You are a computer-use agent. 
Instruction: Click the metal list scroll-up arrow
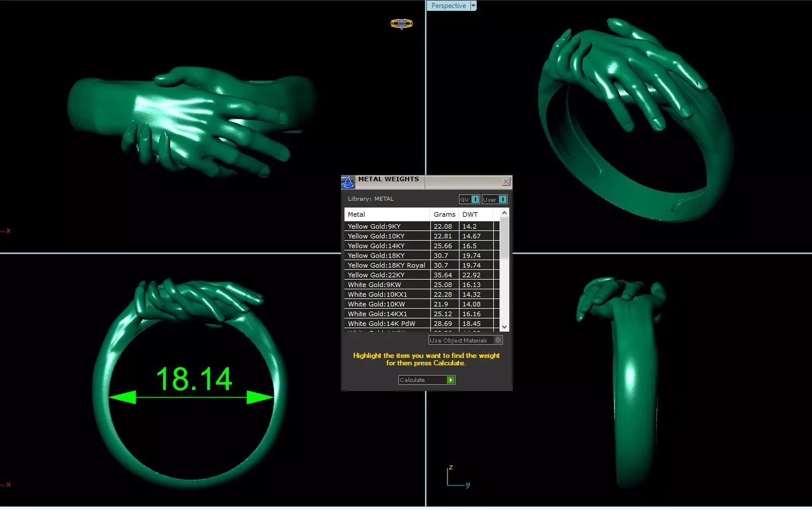click(x=504, y=213)
